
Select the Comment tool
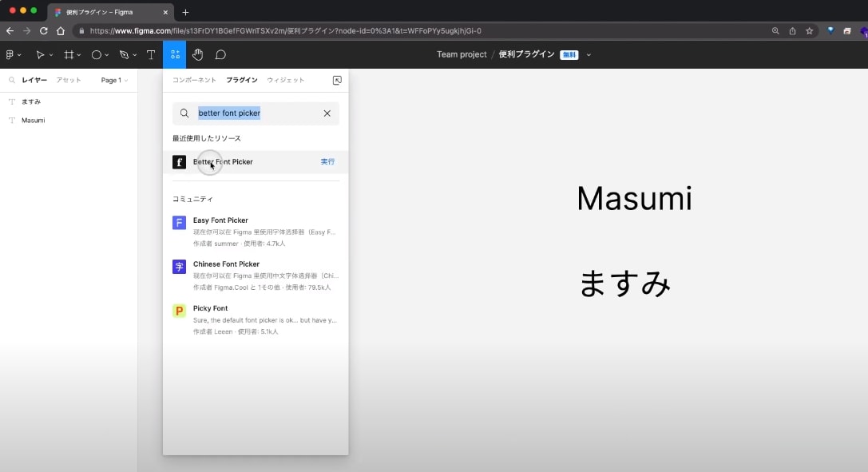click(x=220, y=55)
